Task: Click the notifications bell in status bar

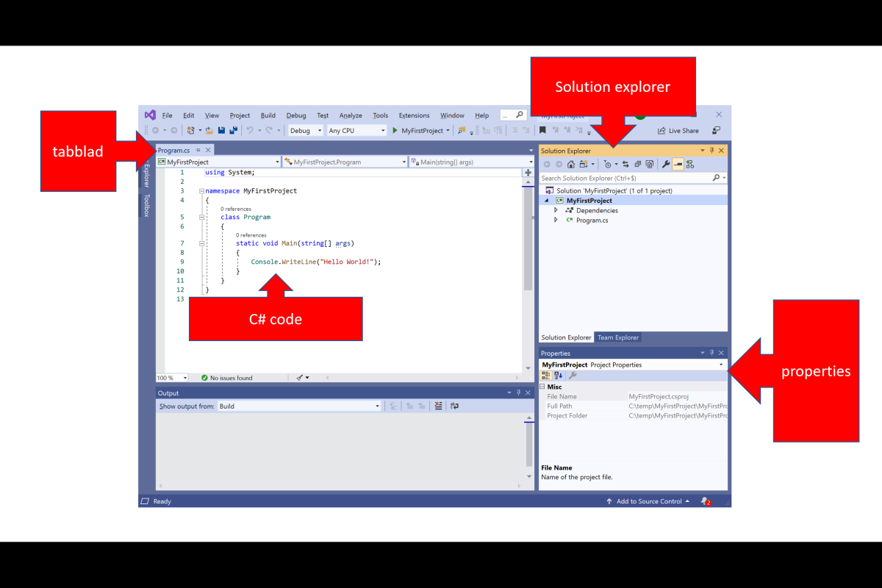Action: (705, 501)
